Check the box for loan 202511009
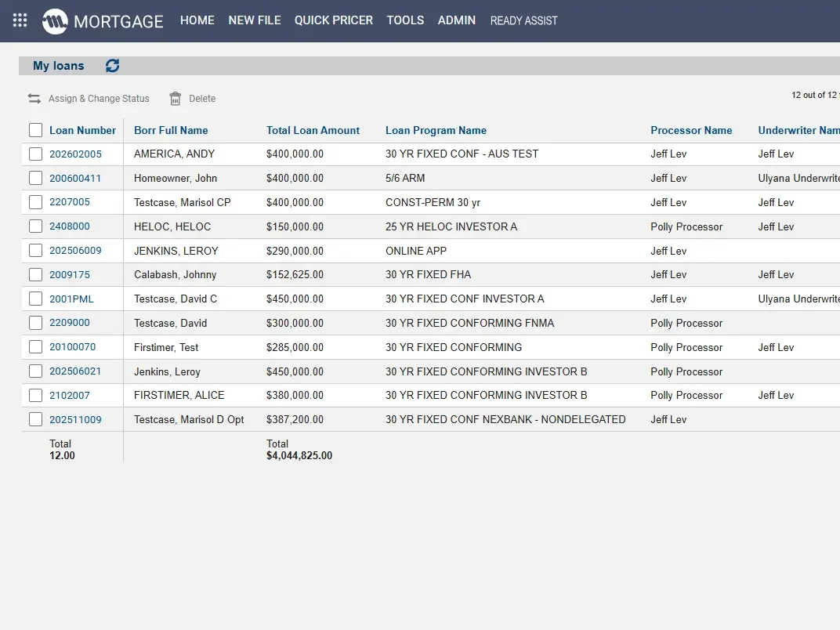Screen dimensions: 840x630 [x=35, y=419]
